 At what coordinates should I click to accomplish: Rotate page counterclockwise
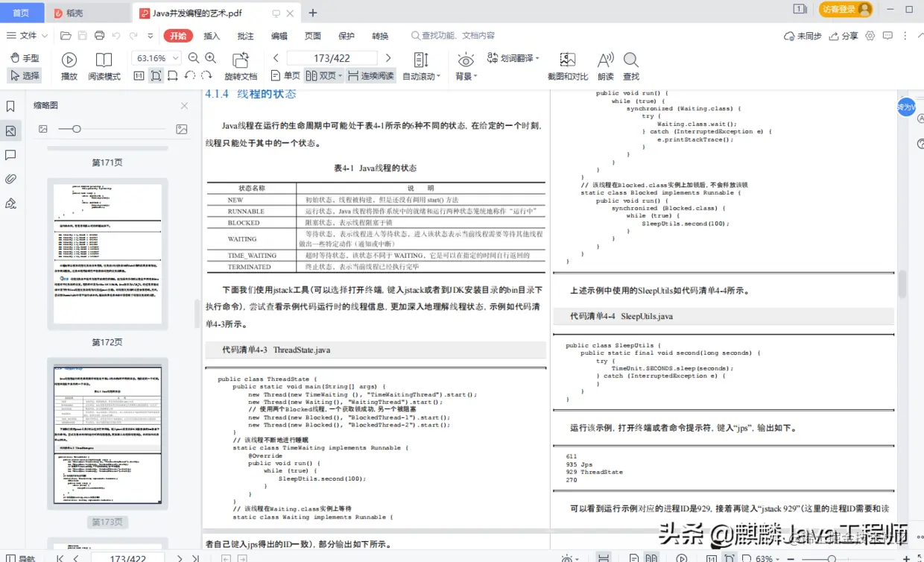click(189, 75)
